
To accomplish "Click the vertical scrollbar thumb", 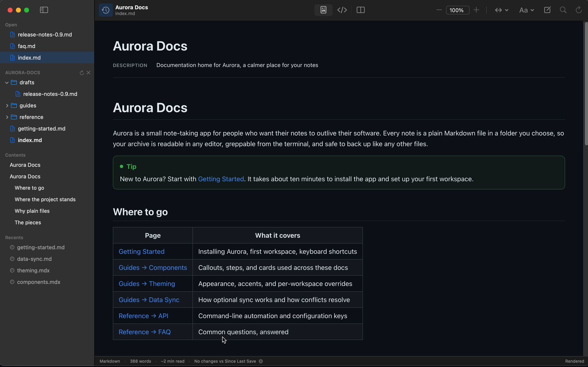I will [586, 84].
